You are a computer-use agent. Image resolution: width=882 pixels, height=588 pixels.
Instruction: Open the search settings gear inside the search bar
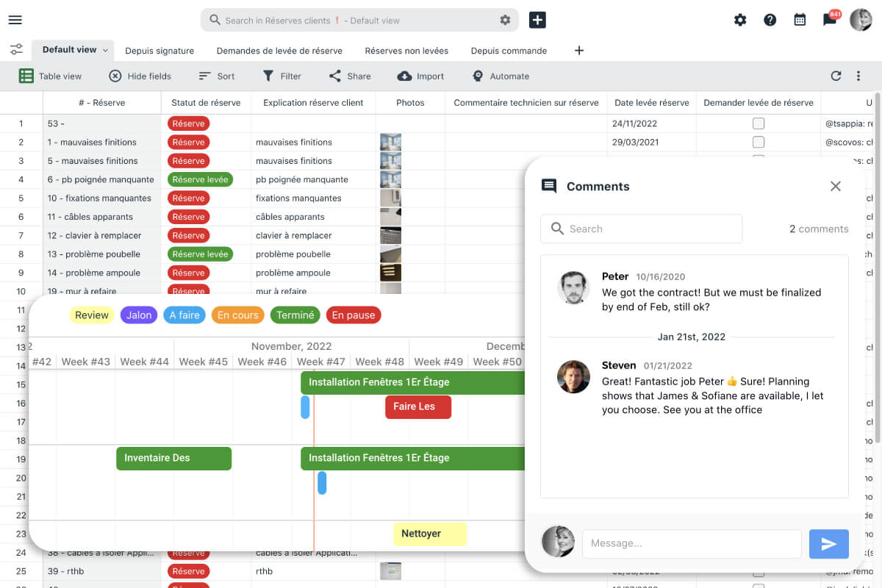click(x=505, y=20)
